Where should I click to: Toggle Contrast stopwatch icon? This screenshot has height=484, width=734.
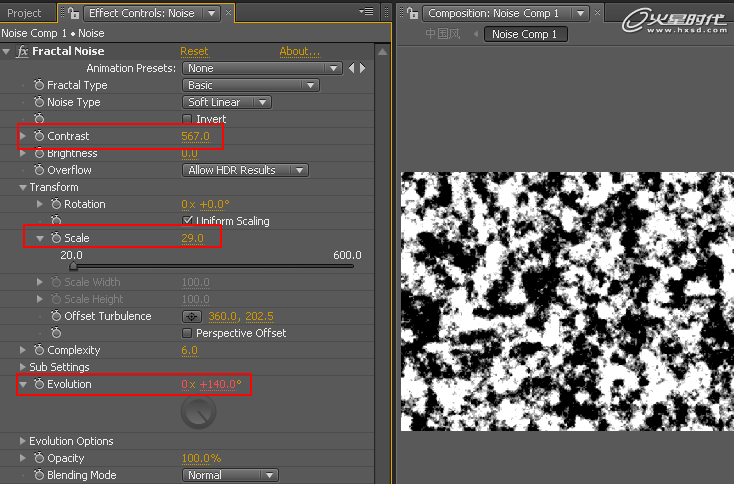tap(39, 136)
